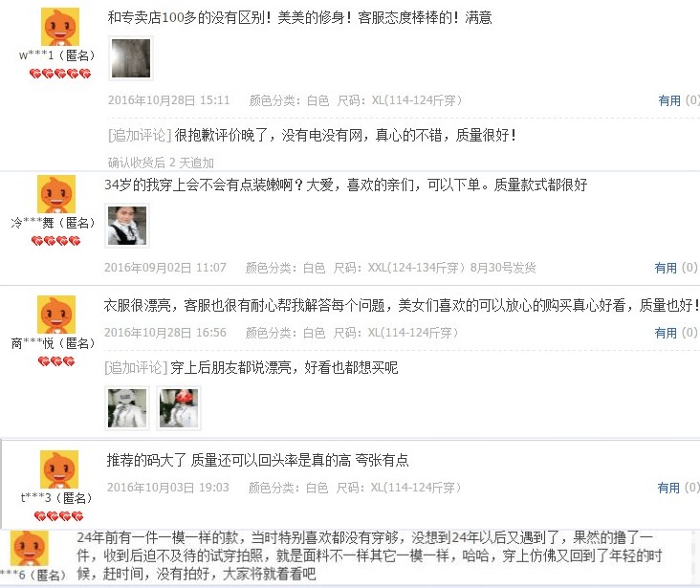
Task: Click the avatar of user w***1
Action: coord(60,27)
